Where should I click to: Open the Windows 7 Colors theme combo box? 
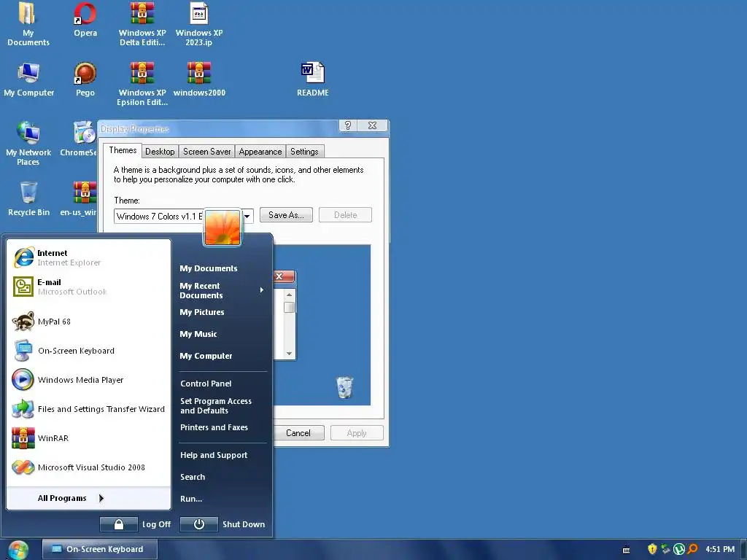pos(183,216)
